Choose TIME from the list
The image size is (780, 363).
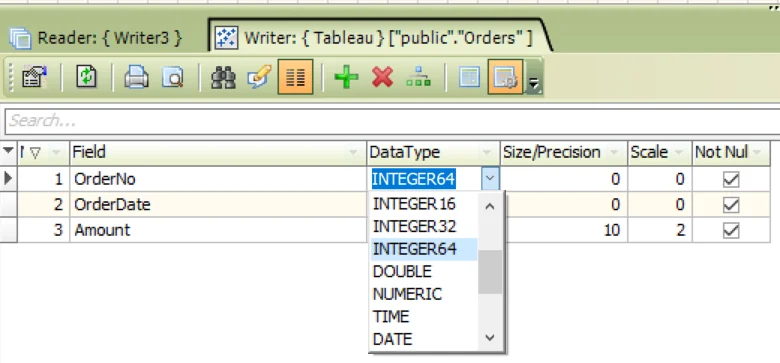pos(423,316)
